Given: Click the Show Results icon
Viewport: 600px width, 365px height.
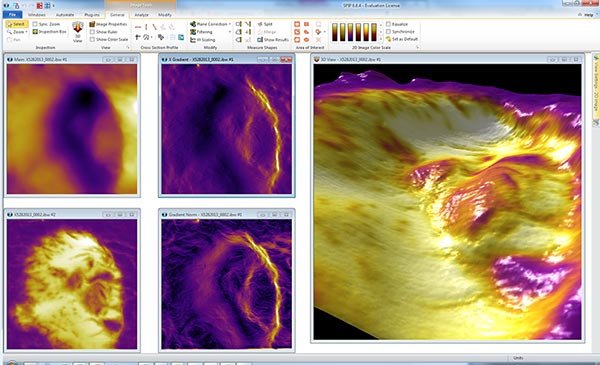Looking at the screenshot, I should [260, 39].
